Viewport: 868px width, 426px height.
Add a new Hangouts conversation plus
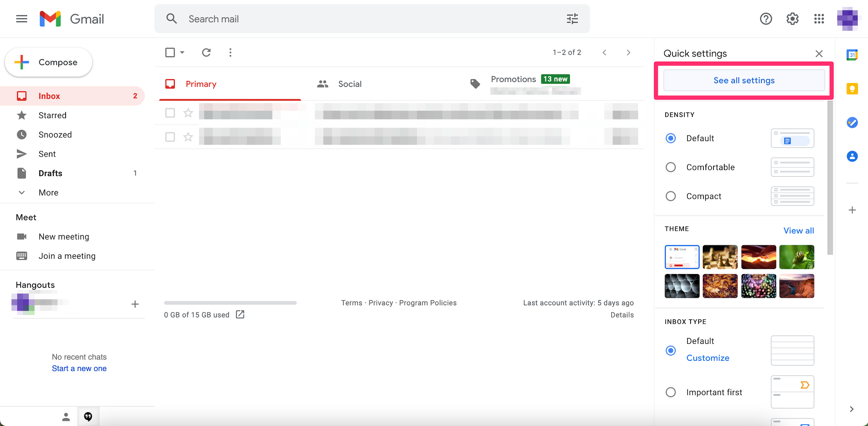click(x=135, y=304)
